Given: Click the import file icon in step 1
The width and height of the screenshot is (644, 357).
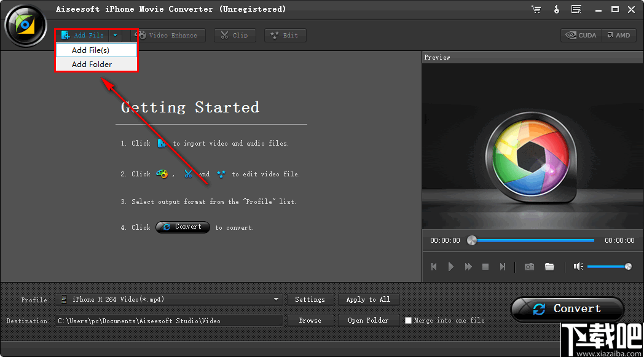Looking at the screenshot, I should (x=162, y=143).
